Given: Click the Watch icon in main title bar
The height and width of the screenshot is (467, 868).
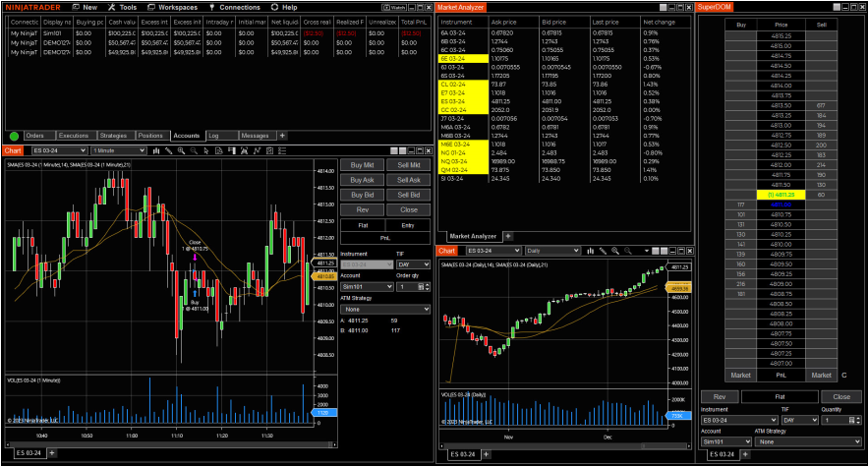Looking at the screenshot, I should pyautogui.click(x=394, y=7).
